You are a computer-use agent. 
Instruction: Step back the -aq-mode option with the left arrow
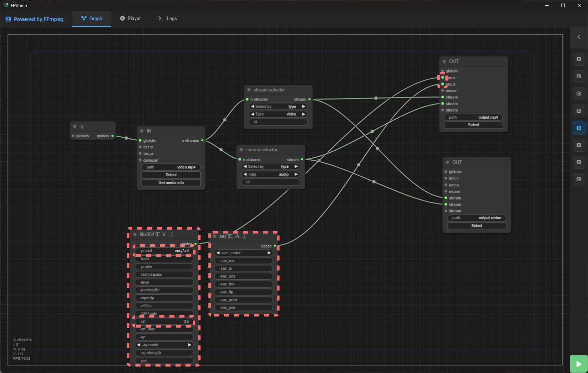coord(139,345)
